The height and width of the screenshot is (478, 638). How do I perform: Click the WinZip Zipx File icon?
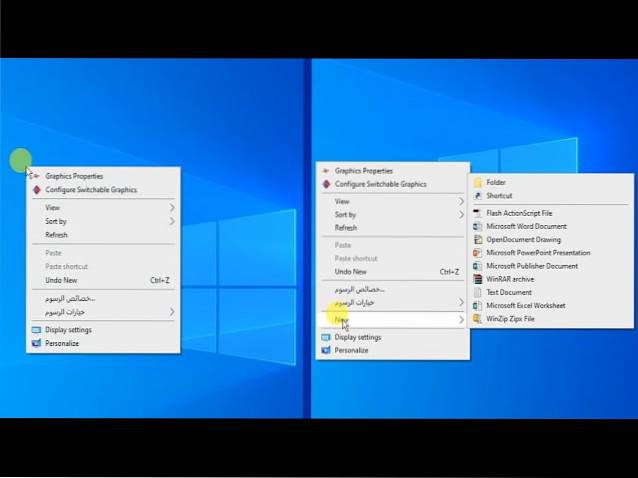[477, 319]
